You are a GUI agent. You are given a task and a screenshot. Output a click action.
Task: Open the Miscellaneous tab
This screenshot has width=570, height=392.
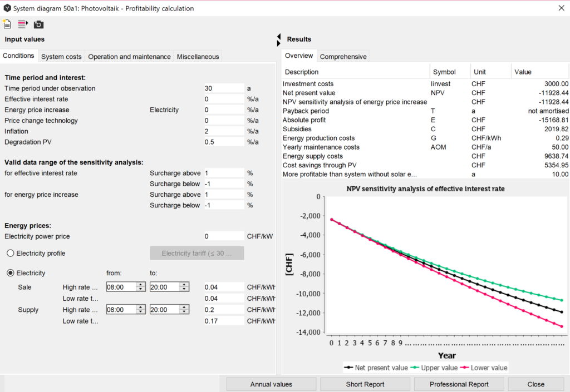198,57
